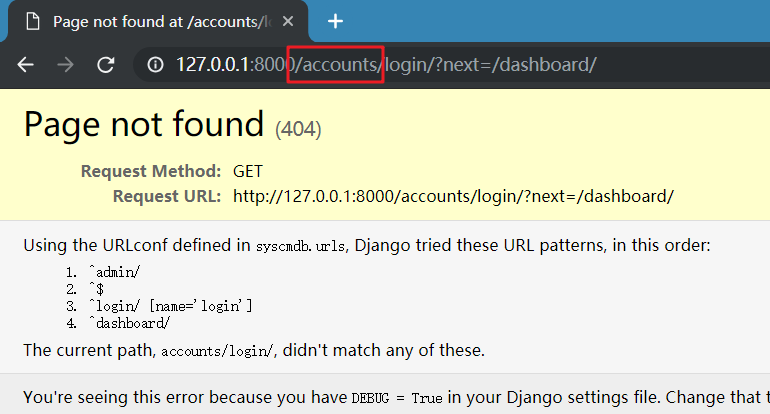Click the ^dashboard/ URL pattern
The image size is (770, 414).
coord(130,323)
